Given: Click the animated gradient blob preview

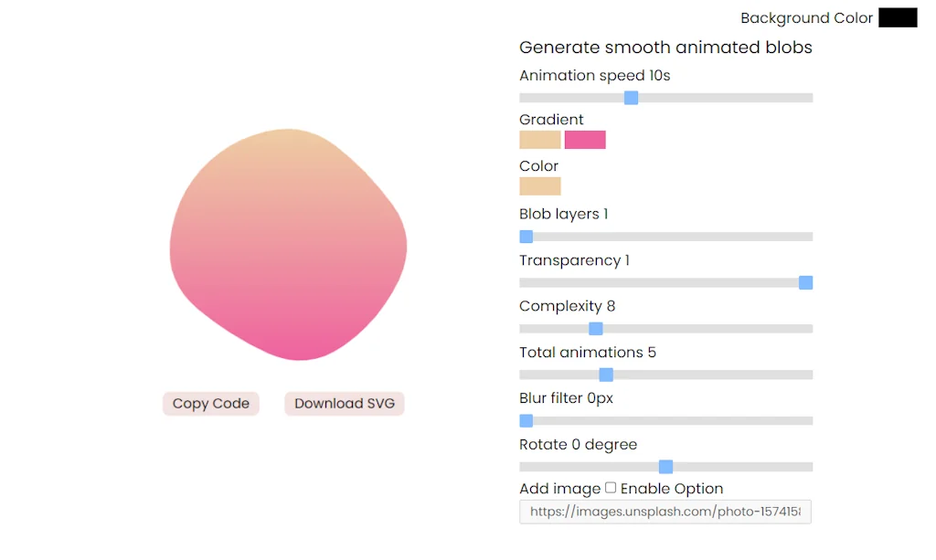Looking at the screenshot, I should coord(288,245).
